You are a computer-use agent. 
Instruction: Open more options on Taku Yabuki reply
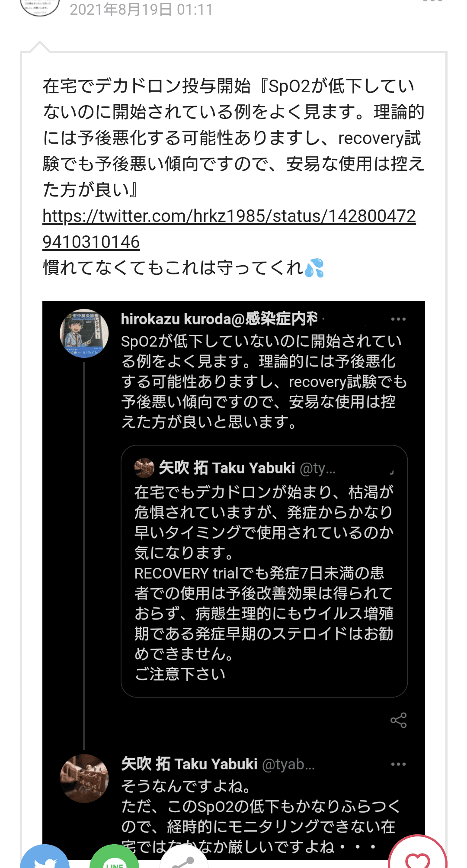398,764
